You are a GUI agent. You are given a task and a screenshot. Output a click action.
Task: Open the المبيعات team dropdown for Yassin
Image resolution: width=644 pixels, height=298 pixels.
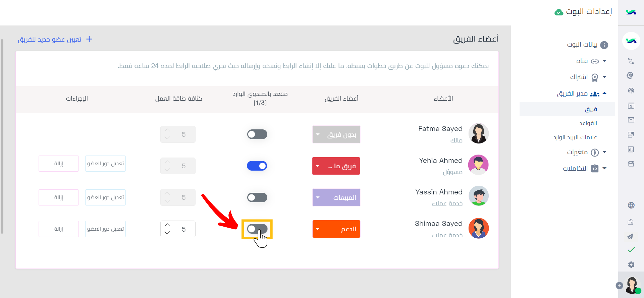click(x=336, y=197)
